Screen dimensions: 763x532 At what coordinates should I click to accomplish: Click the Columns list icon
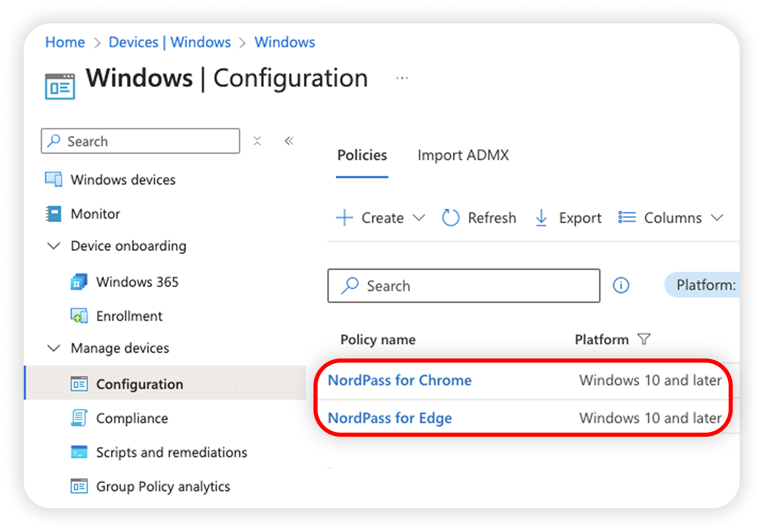click(627, 217)
